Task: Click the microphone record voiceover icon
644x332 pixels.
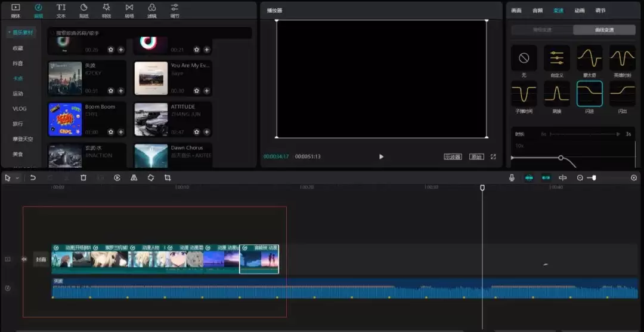Action: click(x=512, y=178)
